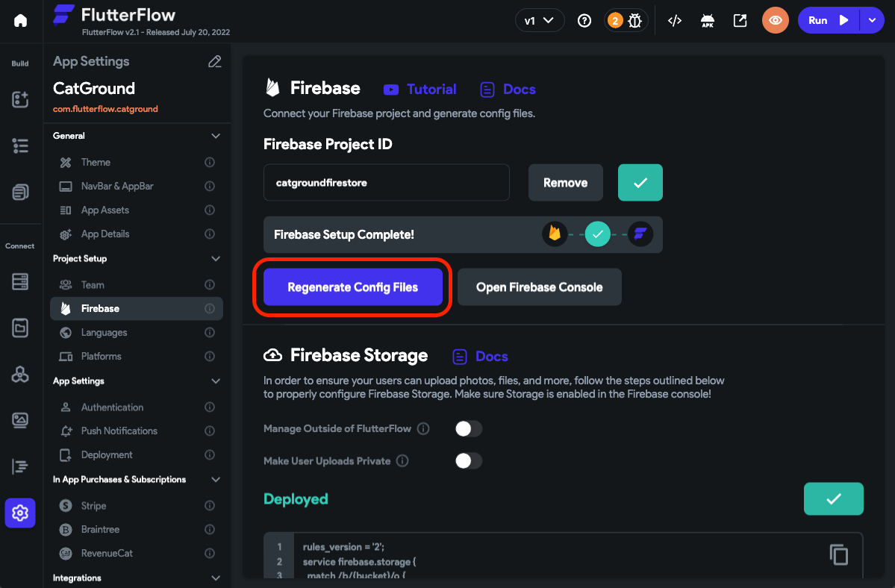
Task: Select the settings gear icon in left rail
Action: pyautogui.click(x=20, y=513)
